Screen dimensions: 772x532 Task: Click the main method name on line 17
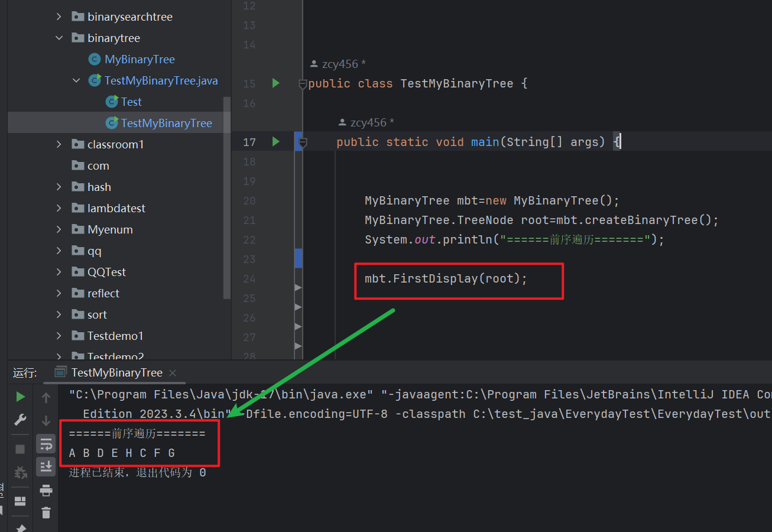pyautogui.click(x=485, y=142)
